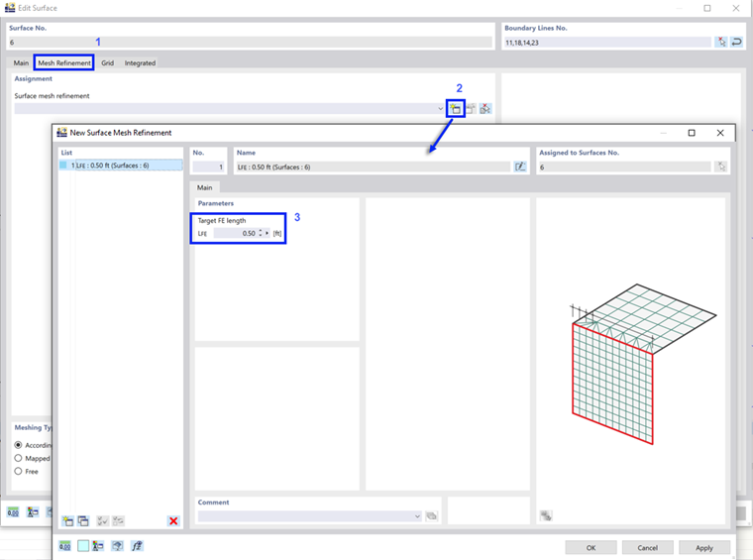Select boundary lines individually icon in Edit Surface
Viewport: 753px width, 560px height.
721,43
